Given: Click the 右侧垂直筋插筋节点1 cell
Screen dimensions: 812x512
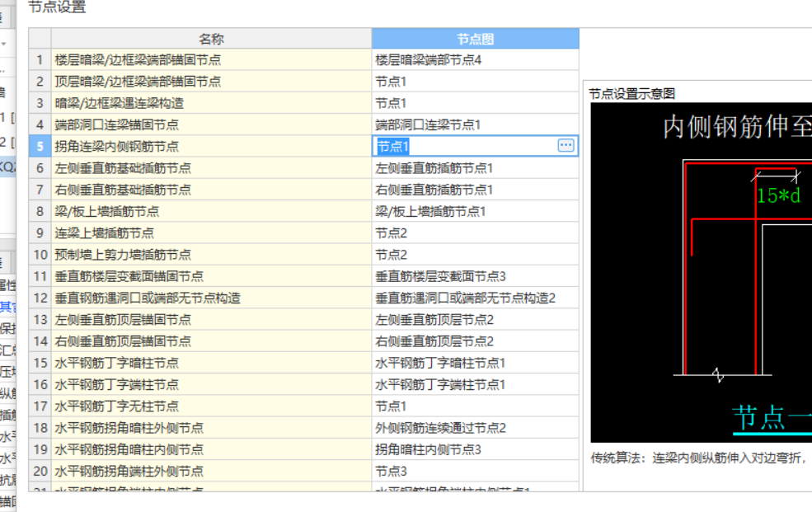Looking at the screenshot, I should 475,190.
